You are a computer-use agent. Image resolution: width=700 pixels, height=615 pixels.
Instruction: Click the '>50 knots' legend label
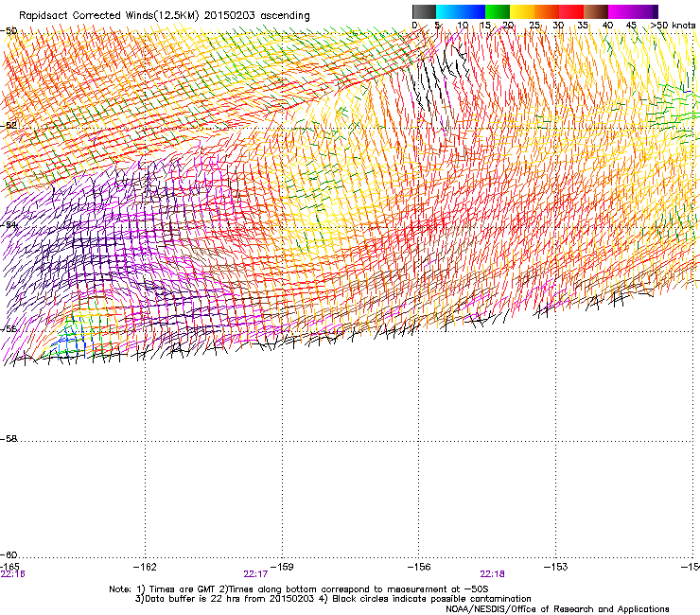(673, 26)
